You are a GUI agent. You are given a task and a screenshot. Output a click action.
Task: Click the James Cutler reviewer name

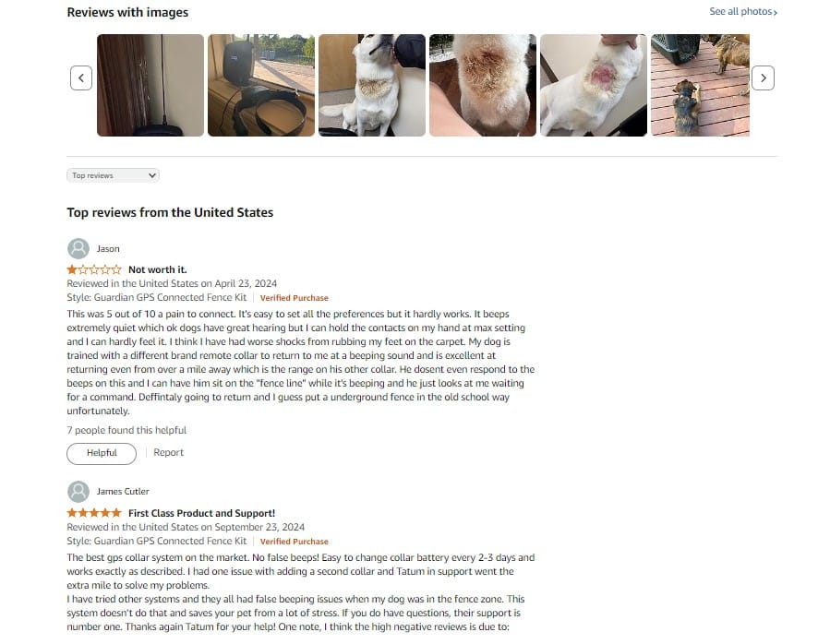click(x=123, y=491)
